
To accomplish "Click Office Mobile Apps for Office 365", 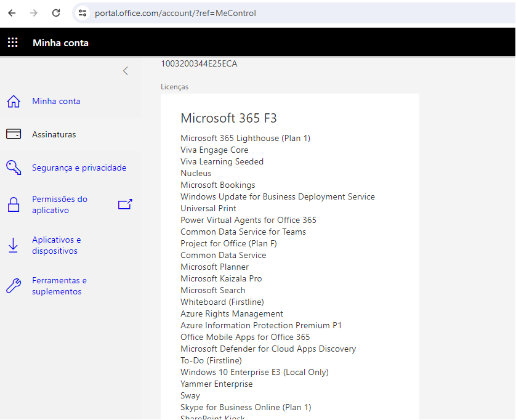I will coord(245,337).
